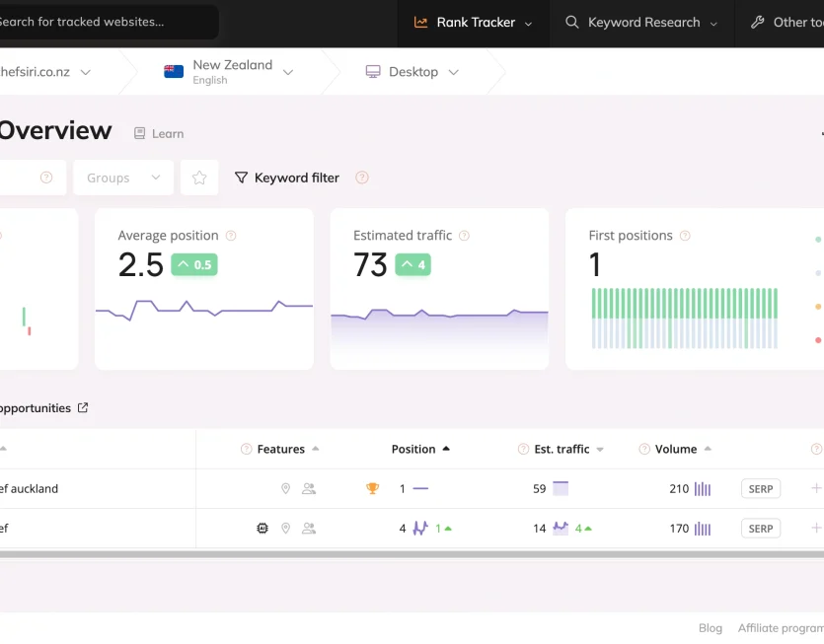The width and height of the screenshot is (824, 644).
Task: Click help icon beside Estimated traffic
Action: pos(464,236)
